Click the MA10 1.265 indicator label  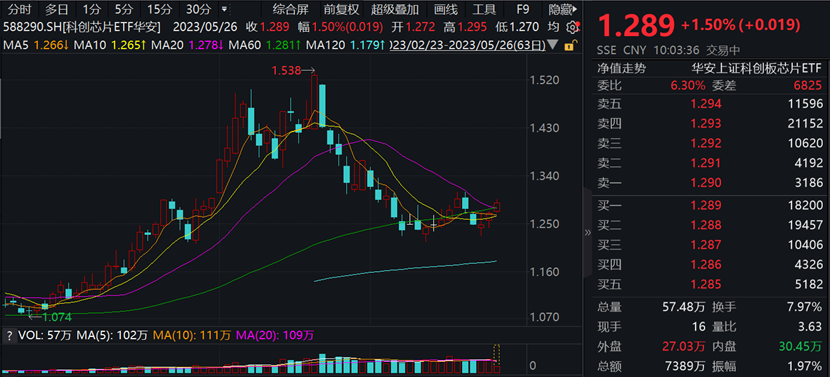point(110,46)
